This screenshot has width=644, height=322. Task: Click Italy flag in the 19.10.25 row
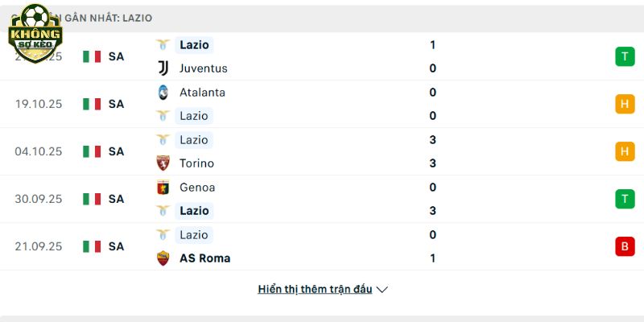92,104
